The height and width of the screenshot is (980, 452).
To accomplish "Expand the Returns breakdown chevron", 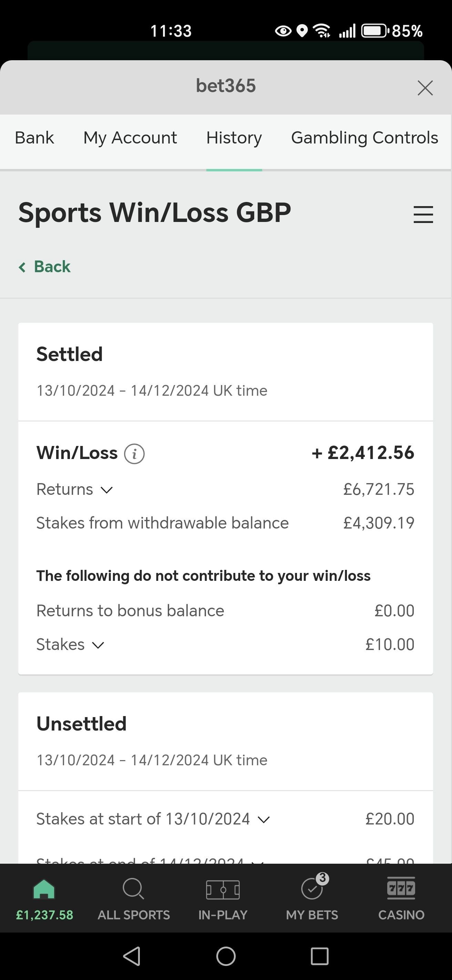I will (106, 490).
